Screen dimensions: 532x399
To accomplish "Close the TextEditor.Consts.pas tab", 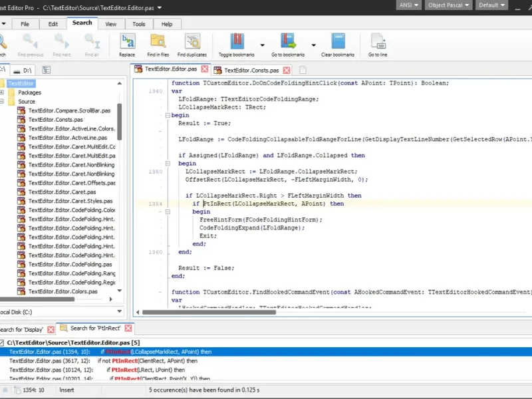I will 287,70.
